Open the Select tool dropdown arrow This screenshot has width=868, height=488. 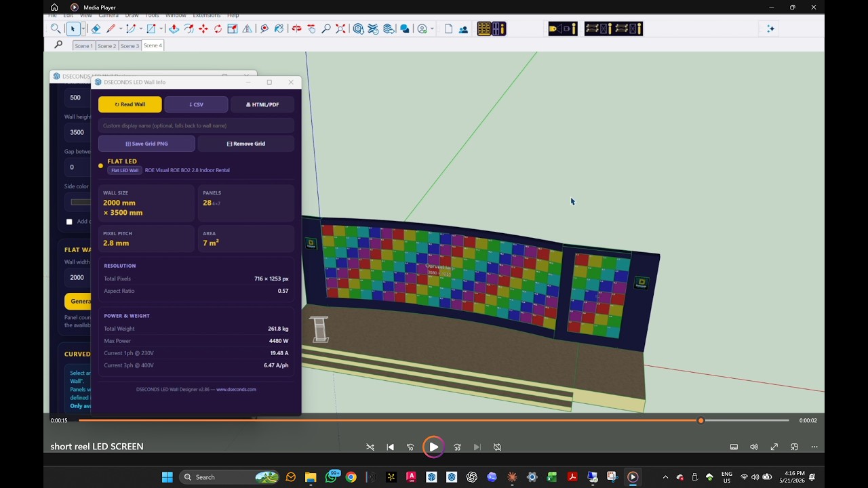click(x=83, y=28)
